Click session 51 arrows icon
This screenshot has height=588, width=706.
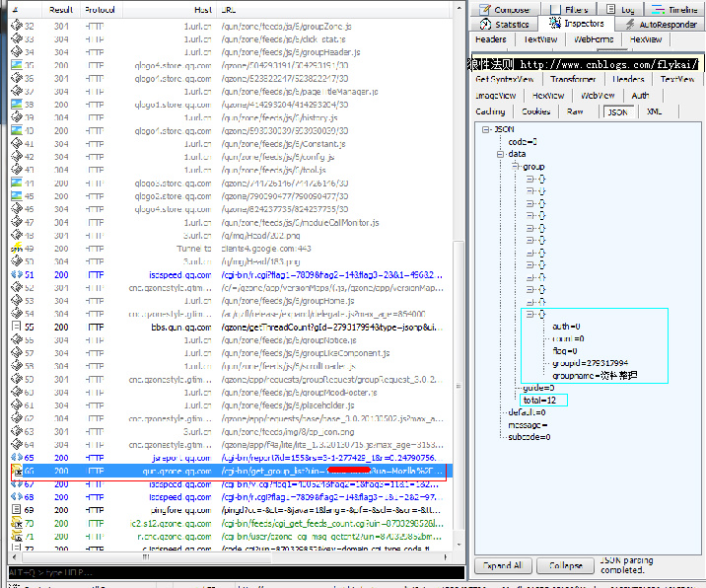[17, 274]
